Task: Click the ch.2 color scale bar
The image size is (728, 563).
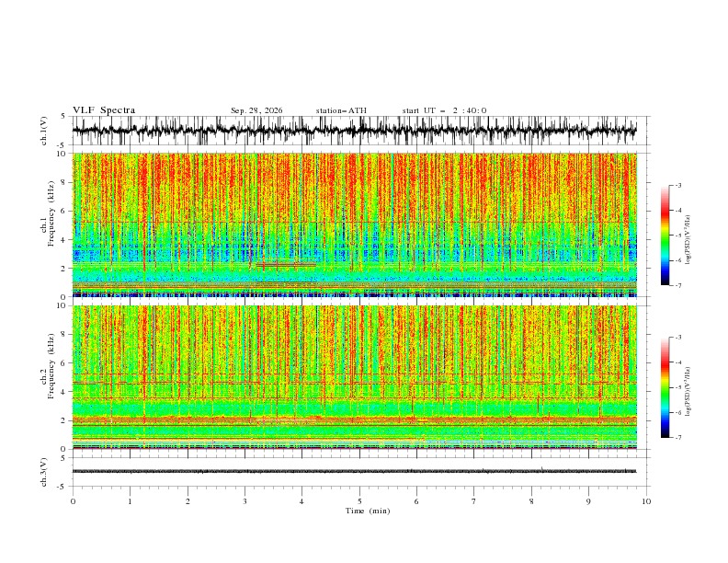Action: coord(665,387)
